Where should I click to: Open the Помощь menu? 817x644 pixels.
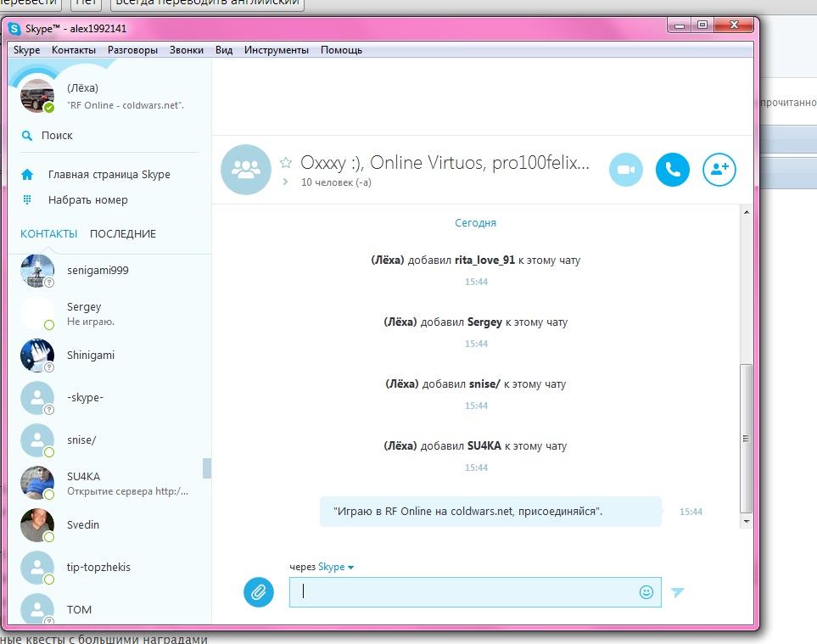click(341, 50)
